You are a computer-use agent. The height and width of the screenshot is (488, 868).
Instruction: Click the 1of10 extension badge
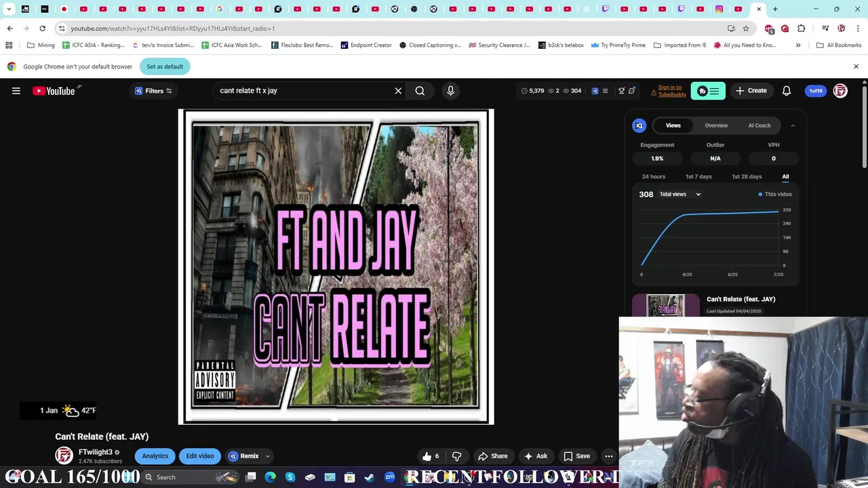[x=816, y=91]
